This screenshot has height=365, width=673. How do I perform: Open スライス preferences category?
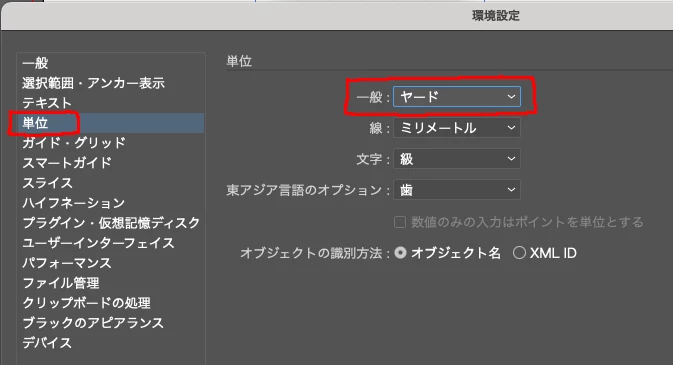coord(47,183)
